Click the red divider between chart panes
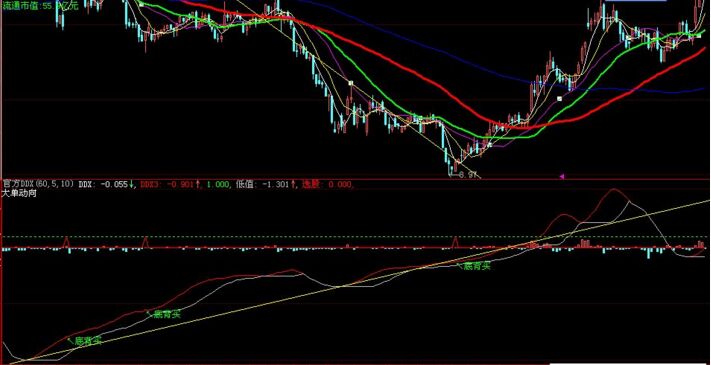This screenshot has height=365, width=711. [356, 180]
